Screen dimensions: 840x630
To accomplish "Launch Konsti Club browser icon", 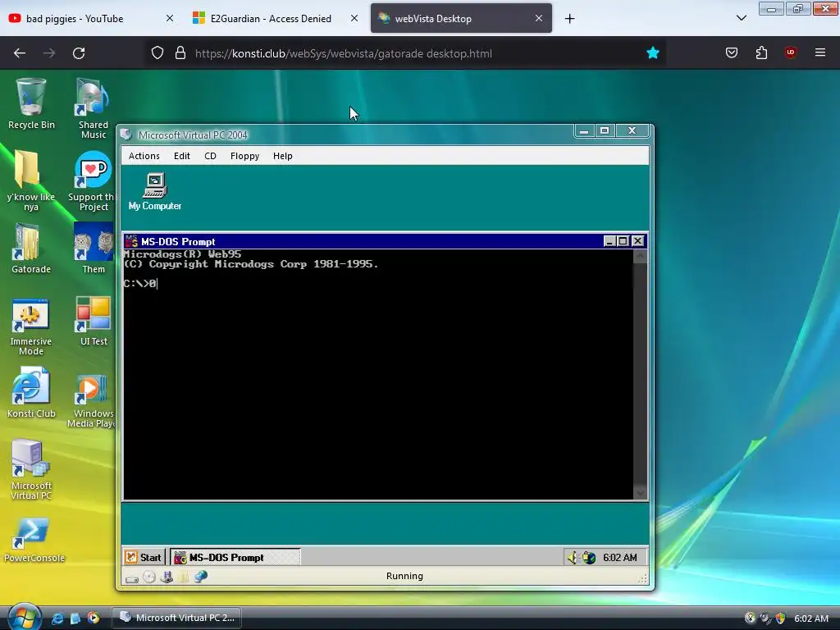I will [x=30, y=392].
